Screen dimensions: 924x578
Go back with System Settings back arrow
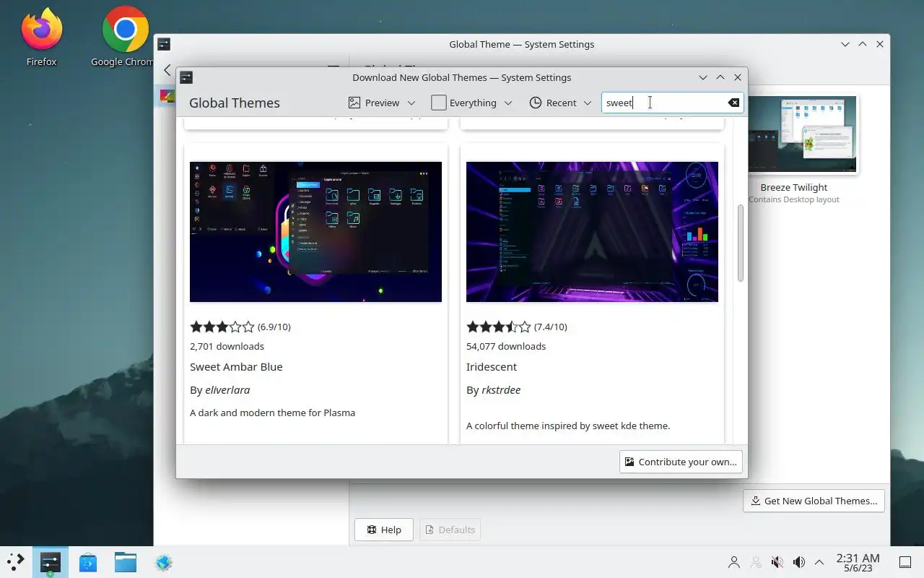coord(167,70)
